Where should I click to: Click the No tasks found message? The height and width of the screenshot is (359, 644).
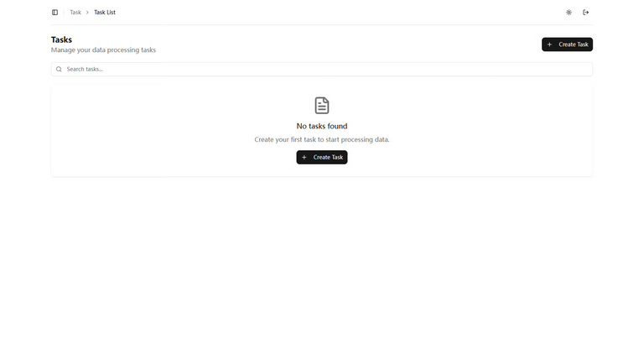[x=322, y=127]
